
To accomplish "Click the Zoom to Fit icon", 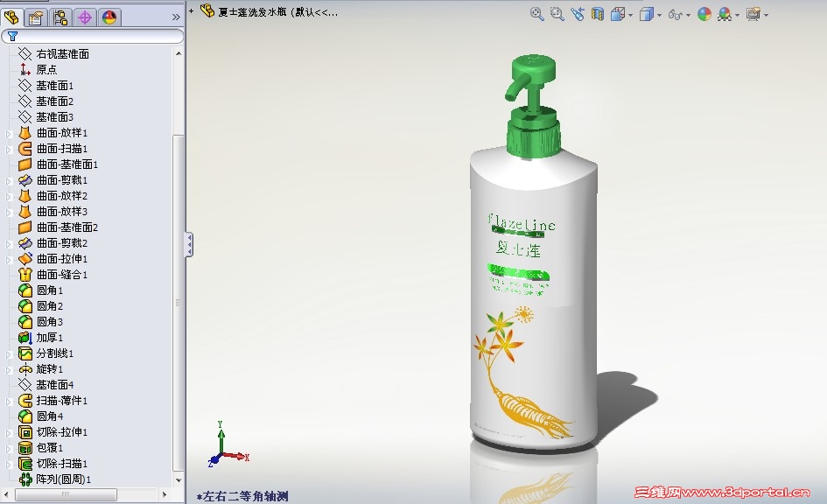I will coord(537,14).
